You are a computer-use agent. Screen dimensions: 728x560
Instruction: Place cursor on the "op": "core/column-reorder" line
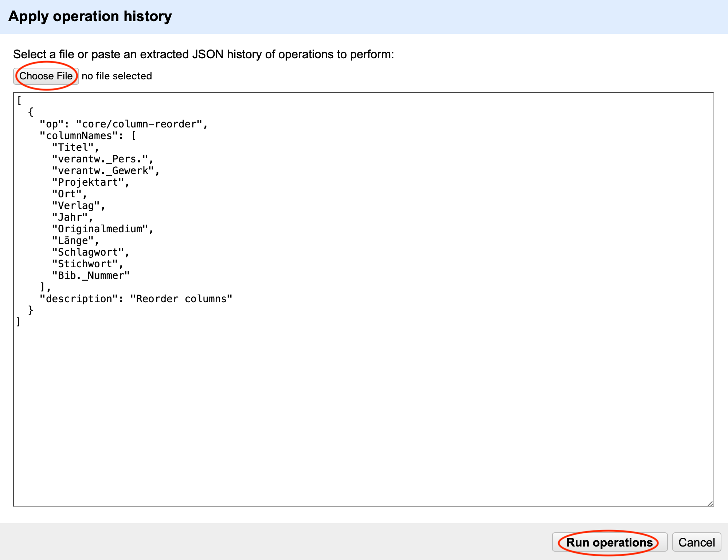coord(124,124)
